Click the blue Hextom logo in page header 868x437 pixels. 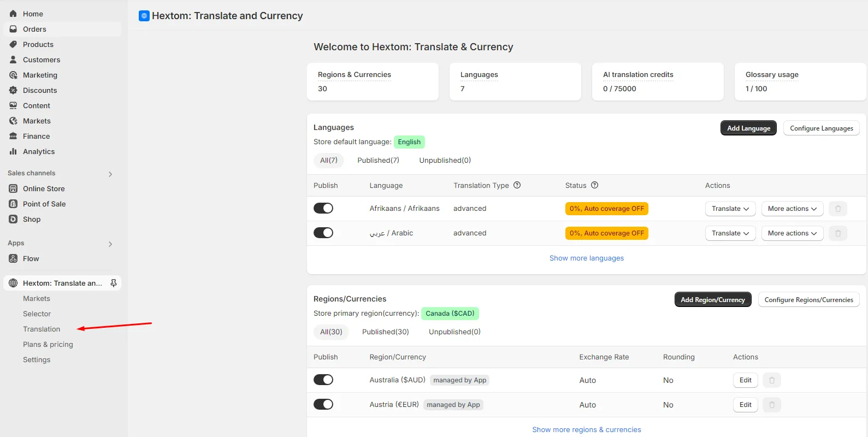pos(144,16)
